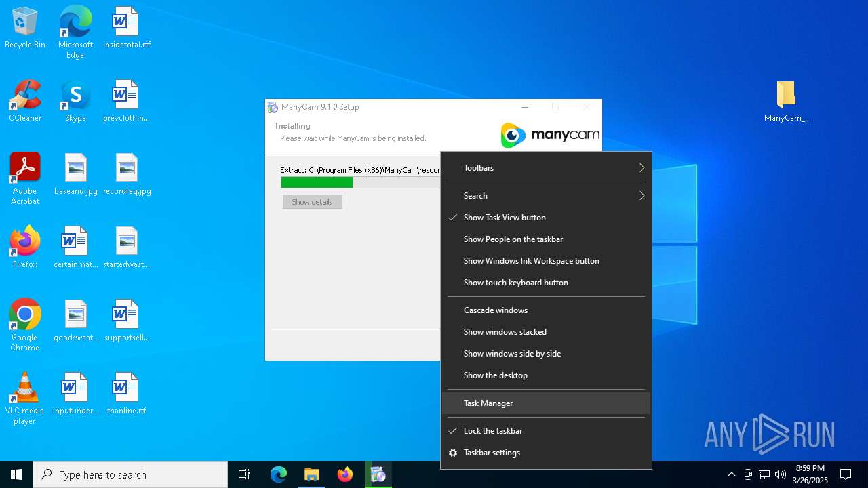Open File Explorer from the taskbar
The width and height of the screenshot is (868, 488).
coord(311,474)
